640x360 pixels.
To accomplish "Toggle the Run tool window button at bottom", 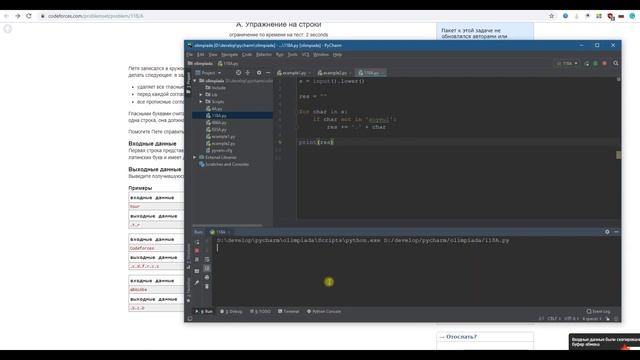I will click(x=204, y=311).
